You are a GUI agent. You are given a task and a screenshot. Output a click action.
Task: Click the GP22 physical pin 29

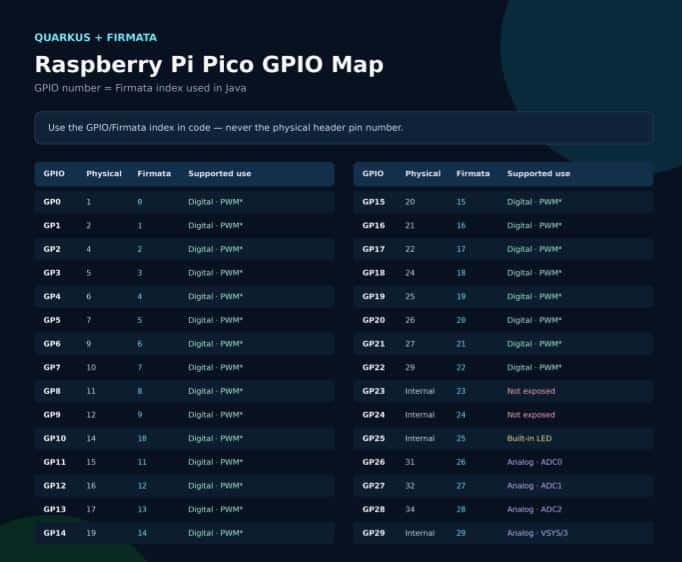point(410,368)
